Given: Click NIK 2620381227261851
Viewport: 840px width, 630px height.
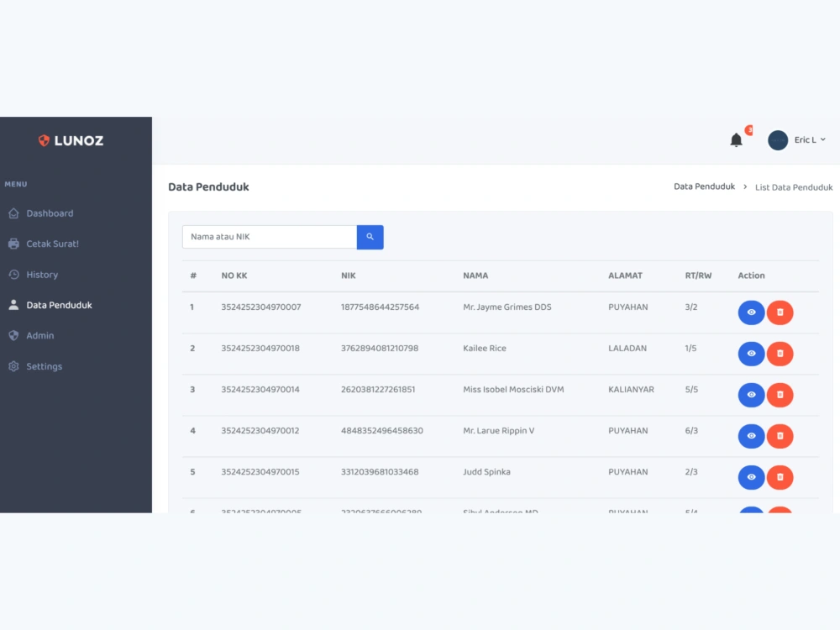Looking at the screenshot, I should pyautogui.click(x=378, y=390).
